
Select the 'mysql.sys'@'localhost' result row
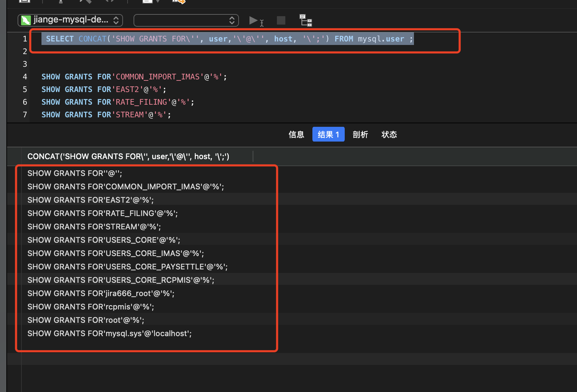pyautogui.click(x=109, y=333)
